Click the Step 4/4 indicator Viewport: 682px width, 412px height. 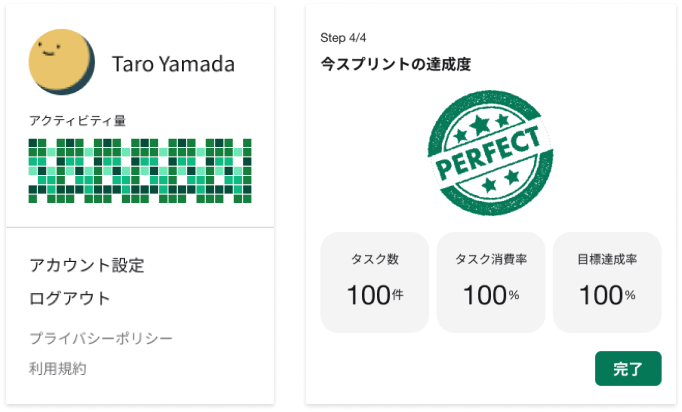[x=346, y=38]
